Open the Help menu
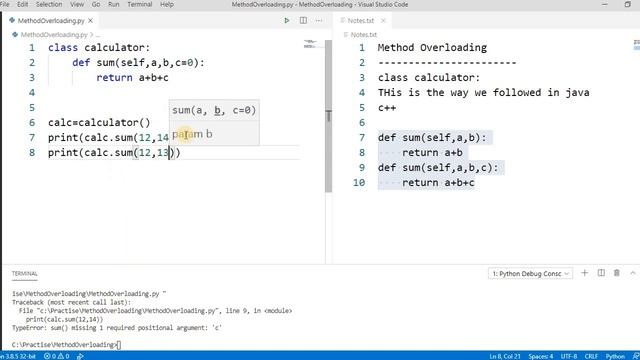The image size is (640, 360). 167,4
